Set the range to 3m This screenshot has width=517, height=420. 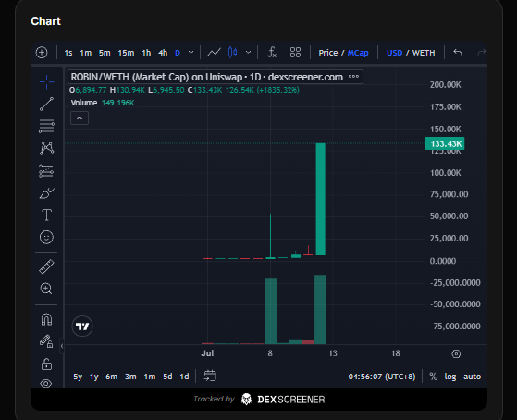(130, 377)
